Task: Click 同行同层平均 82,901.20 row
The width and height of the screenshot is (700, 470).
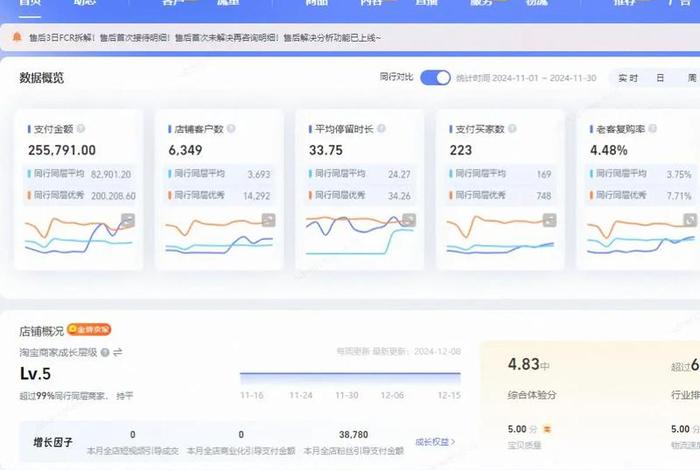Action: (79, 174)
